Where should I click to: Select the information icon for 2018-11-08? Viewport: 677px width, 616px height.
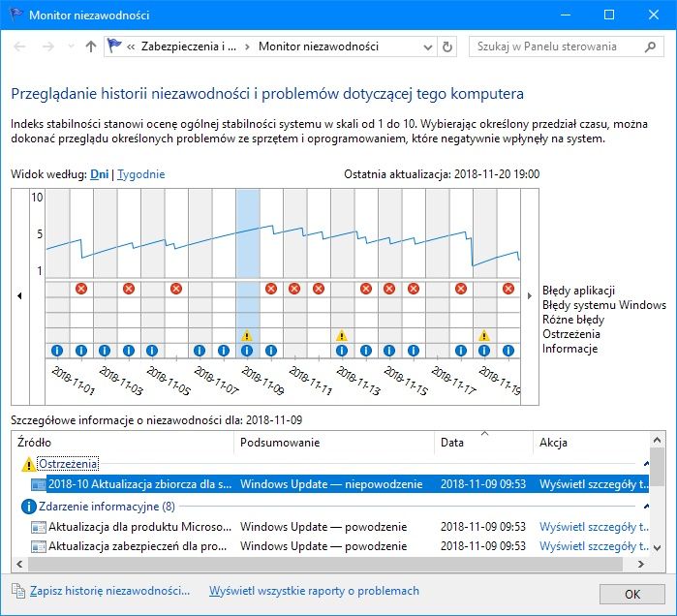coord(224,351)
